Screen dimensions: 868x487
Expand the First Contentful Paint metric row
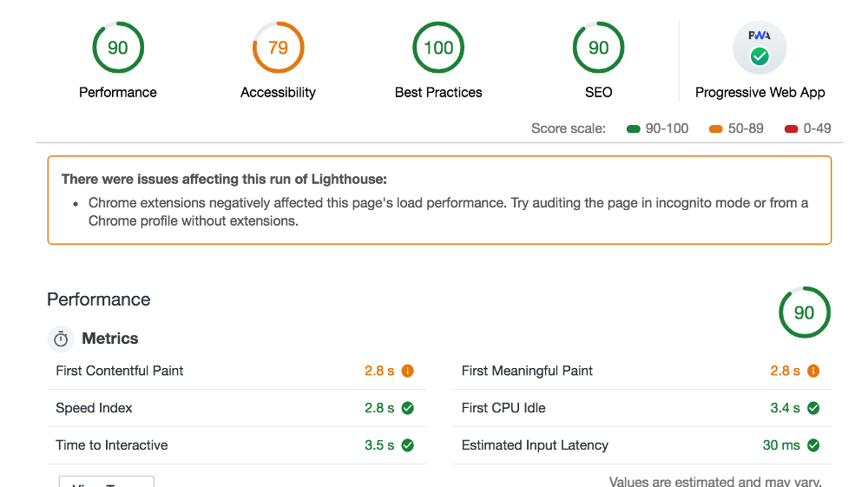pyautogui.click(x=236, y=371)
